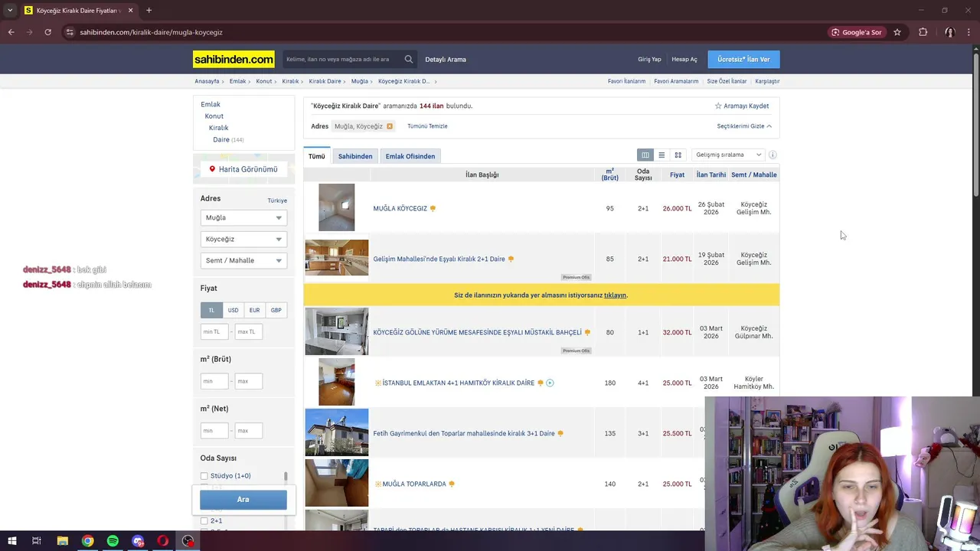Screen dimensions: 980x551
Task: Click Hesap Aç sign-up link
Action: pos(684,60)
